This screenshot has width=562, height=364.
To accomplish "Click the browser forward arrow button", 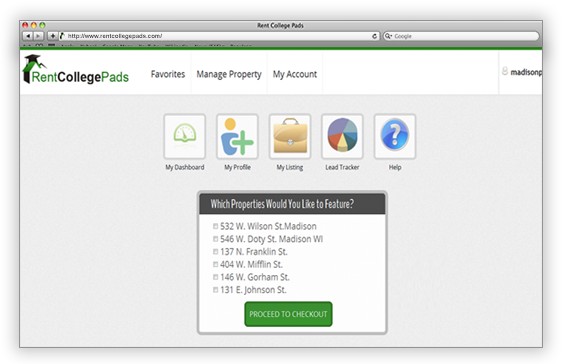I will 38,36.
